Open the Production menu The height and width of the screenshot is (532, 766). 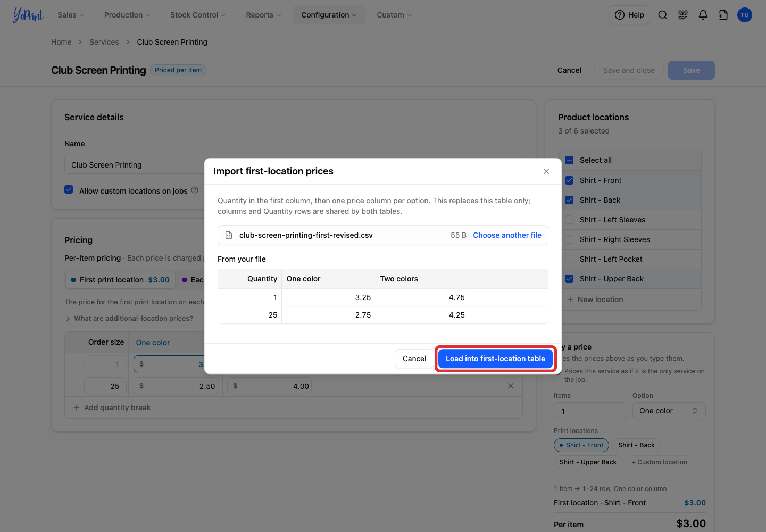tap(127, 15)
